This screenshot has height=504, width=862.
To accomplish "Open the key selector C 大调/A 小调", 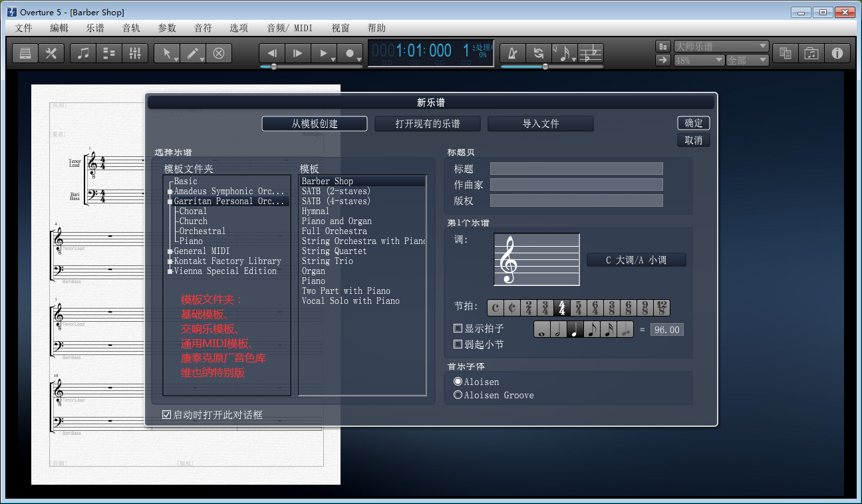I will (x=636, y=260).
